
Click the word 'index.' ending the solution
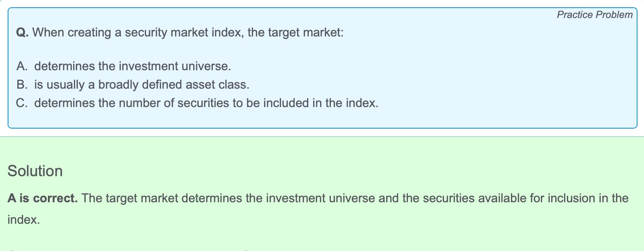24,220
